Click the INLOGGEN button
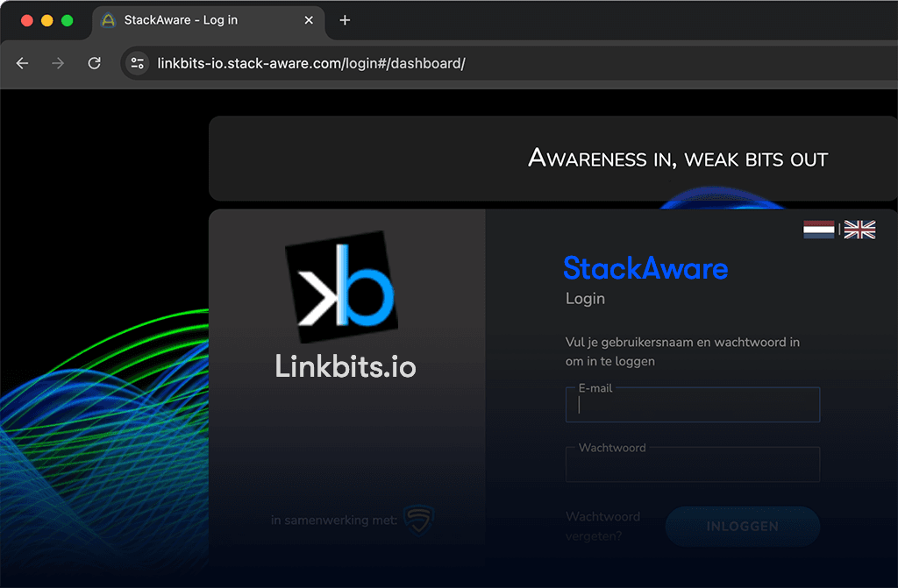Viewport: 898px width, 588px height. (743, 526)
